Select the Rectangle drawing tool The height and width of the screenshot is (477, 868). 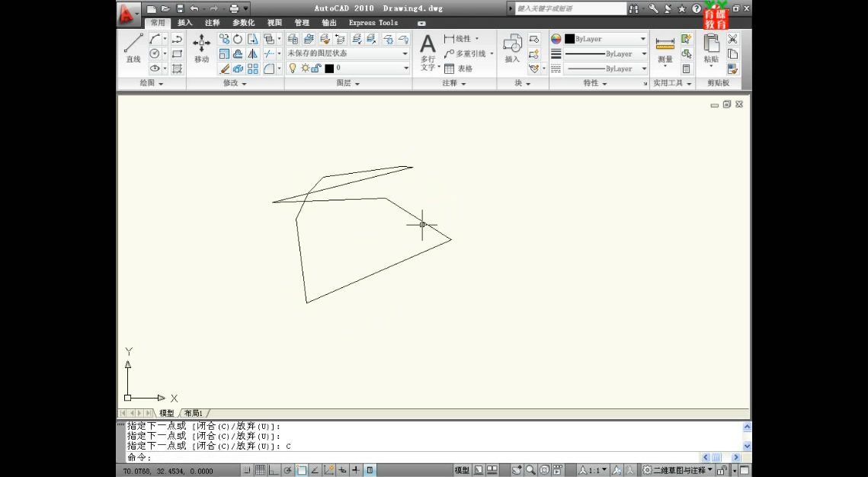(x=177, y=53)
